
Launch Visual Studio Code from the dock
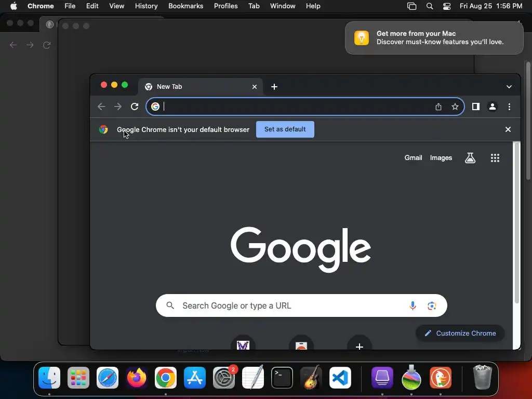pos(340,378)
